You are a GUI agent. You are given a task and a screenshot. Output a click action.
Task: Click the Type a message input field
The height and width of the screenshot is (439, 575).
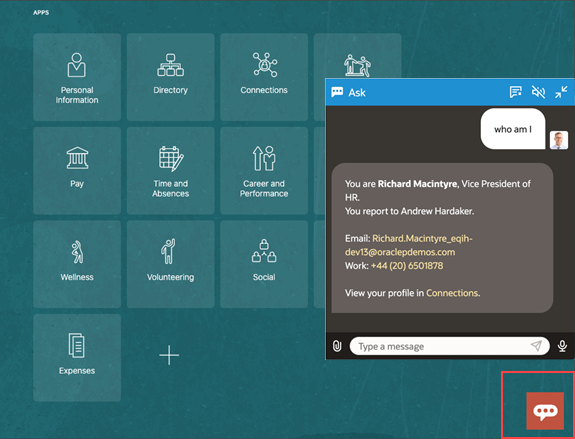[x=450, y=346]
